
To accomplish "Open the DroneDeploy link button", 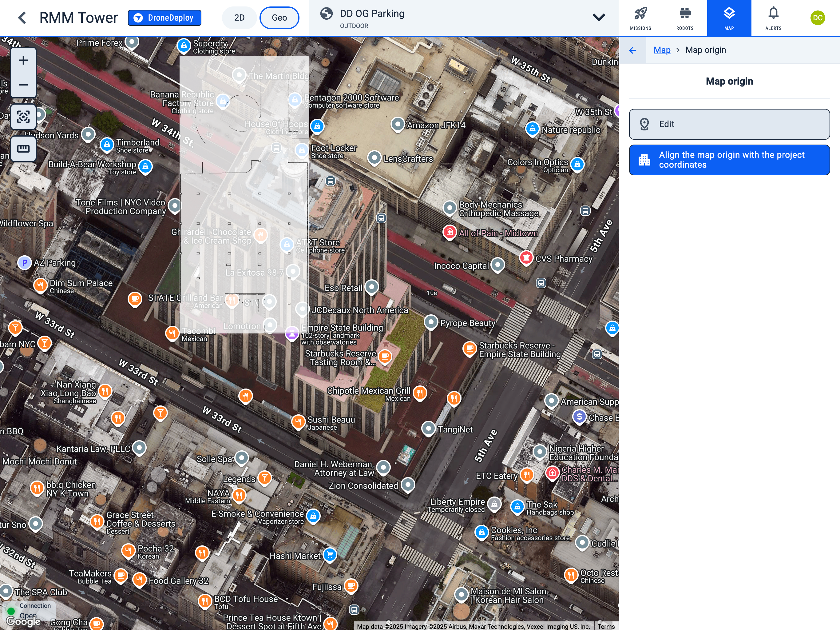I will click(x=164, y=17).
